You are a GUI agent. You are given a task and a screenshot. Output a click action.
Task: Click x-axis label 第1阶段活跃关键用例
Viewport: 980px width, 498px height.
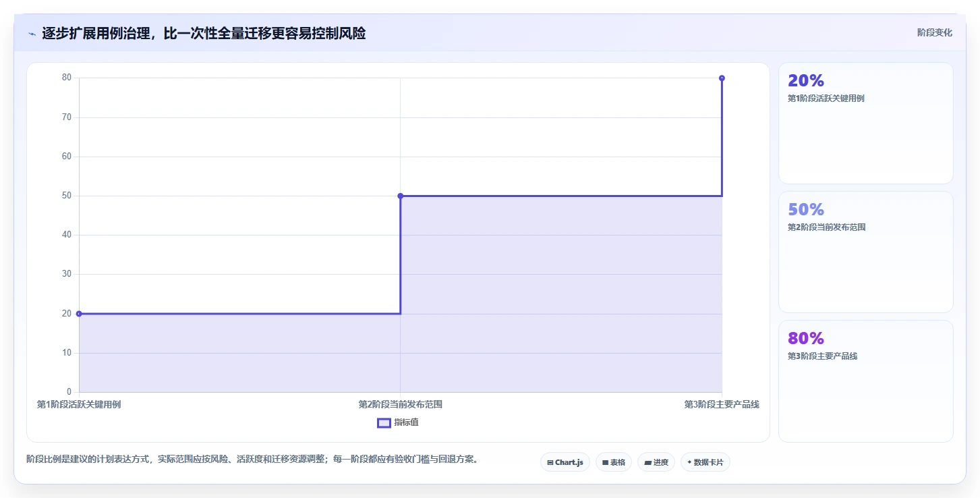(79, 405)
